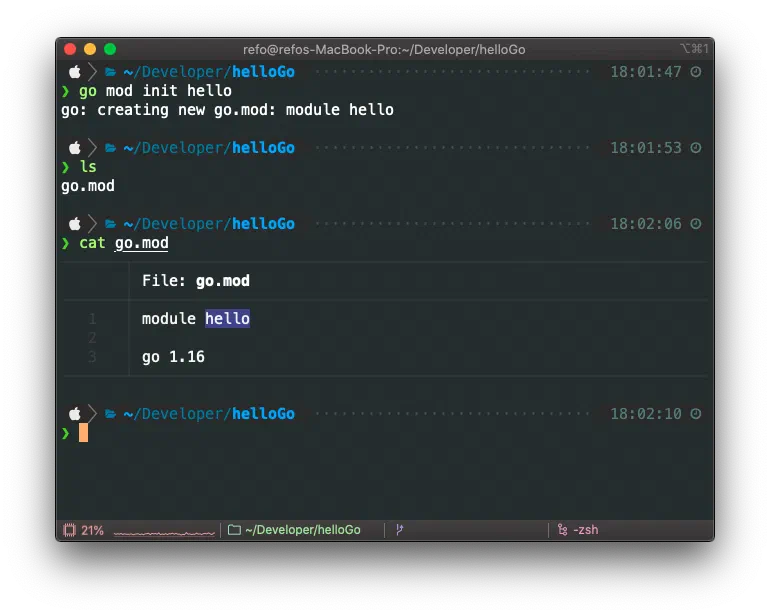Click the green zoom window button
Image resolution: width=770 pixels, height=615 pixels.
click(x=110, y=49)
